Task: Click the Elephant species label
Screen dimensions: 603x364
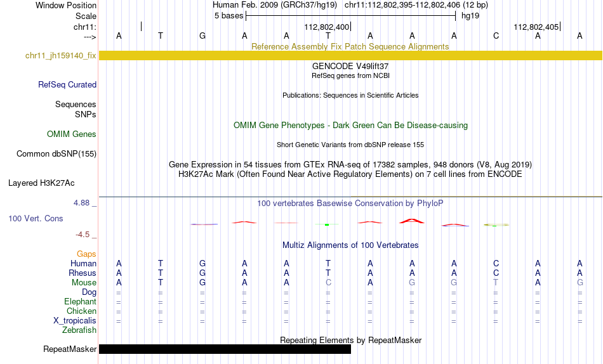Action: [81, 302]
